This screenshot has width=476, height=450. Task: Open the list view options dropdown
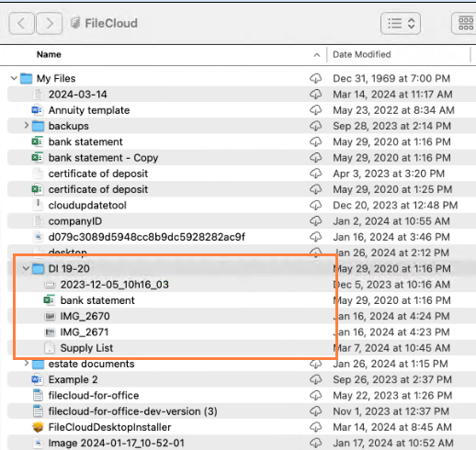401,23
